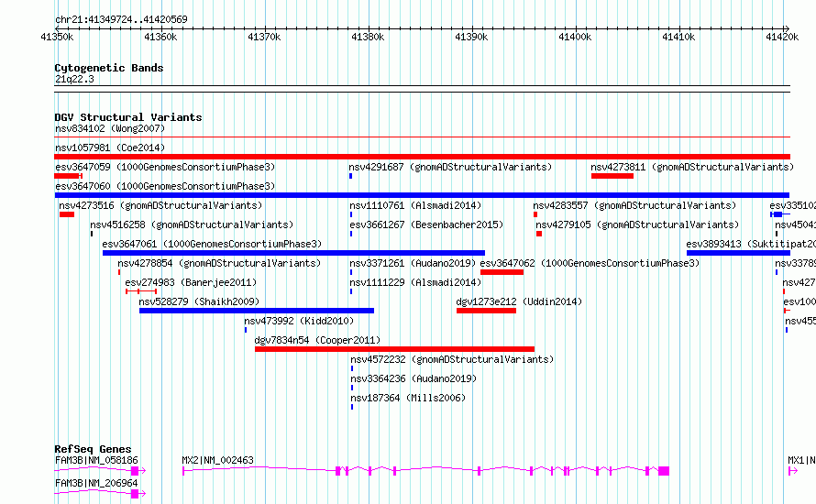The image size is (816, 504).
Task: Click nsv4283557 gnomAD variant label
Action: (634, 205)
